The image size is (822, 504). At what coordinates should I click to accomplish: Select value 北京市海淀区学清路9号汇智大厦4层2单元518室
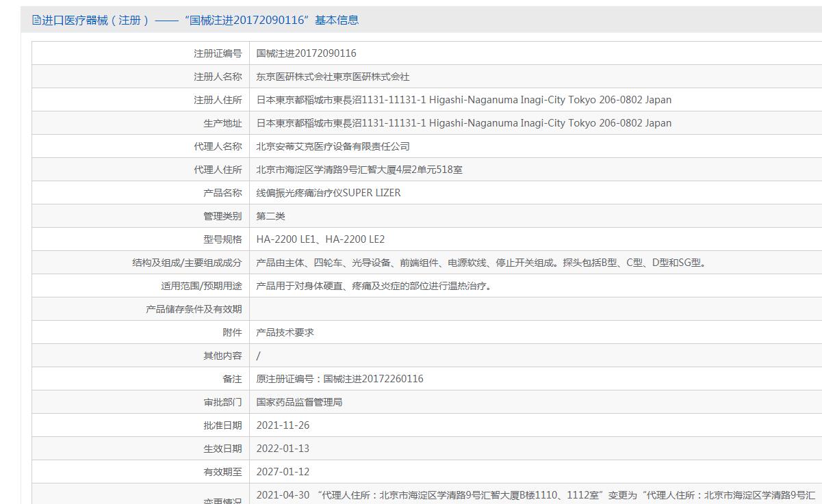(x=359, y=170)
